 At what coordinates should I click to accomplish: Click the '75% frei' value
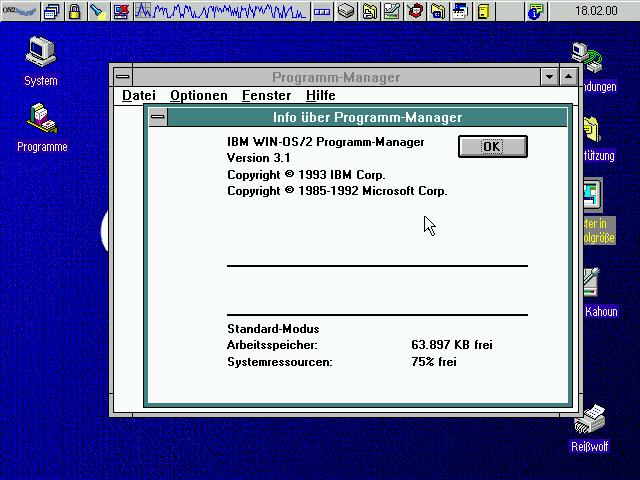434,362
